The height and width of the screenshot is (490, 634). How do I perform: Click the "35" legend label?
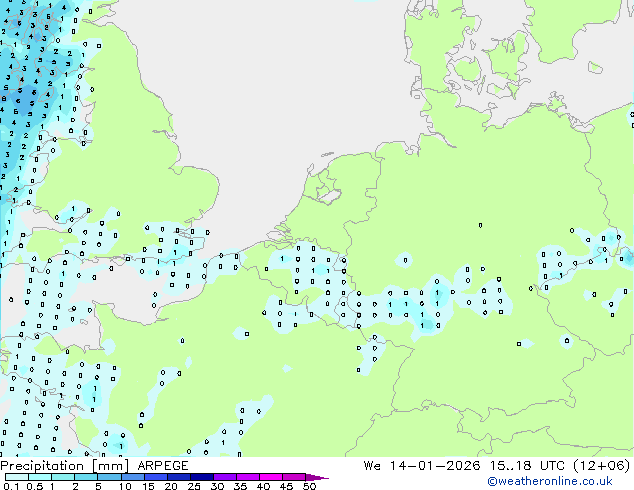click(x=240, y=486)
